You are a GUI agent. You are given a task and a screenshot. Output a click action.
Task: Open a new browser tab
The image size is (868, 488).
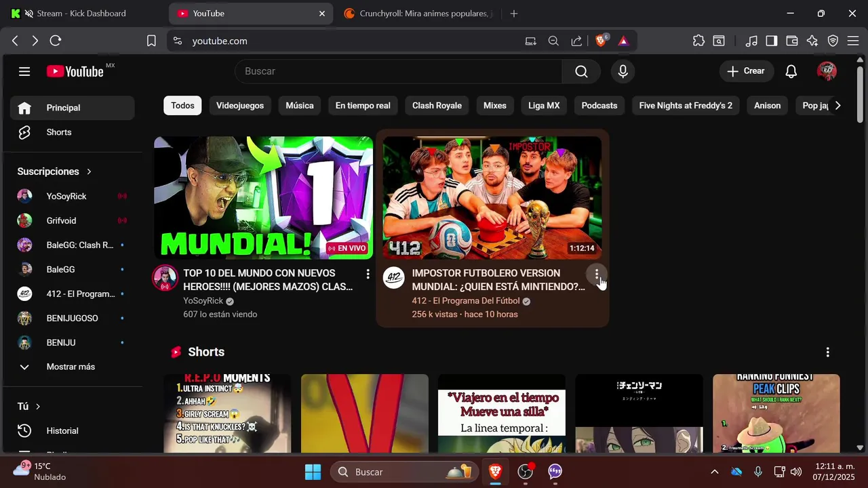tap(514, 14)
